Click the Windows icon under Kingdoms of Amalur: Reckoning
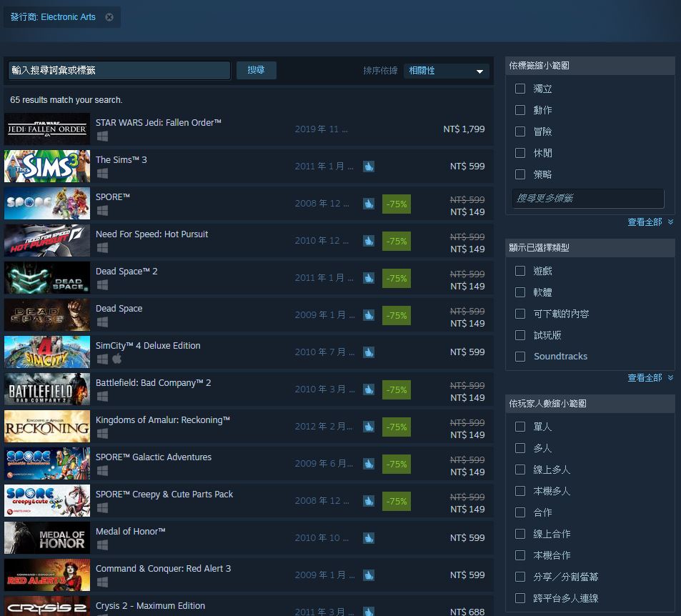 pyautogui.click(x=102, y=434)
